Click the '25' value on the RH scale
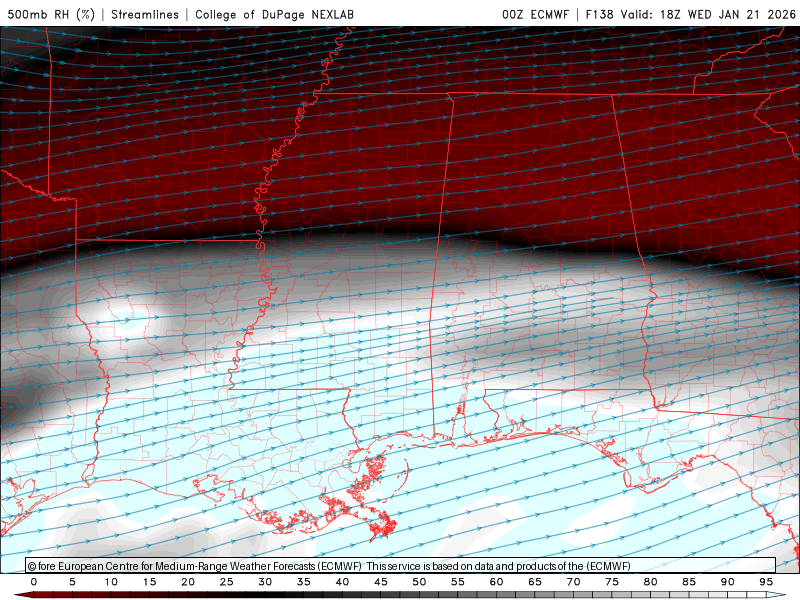This screenshot has width=800, height=600. tap(227, 582)
